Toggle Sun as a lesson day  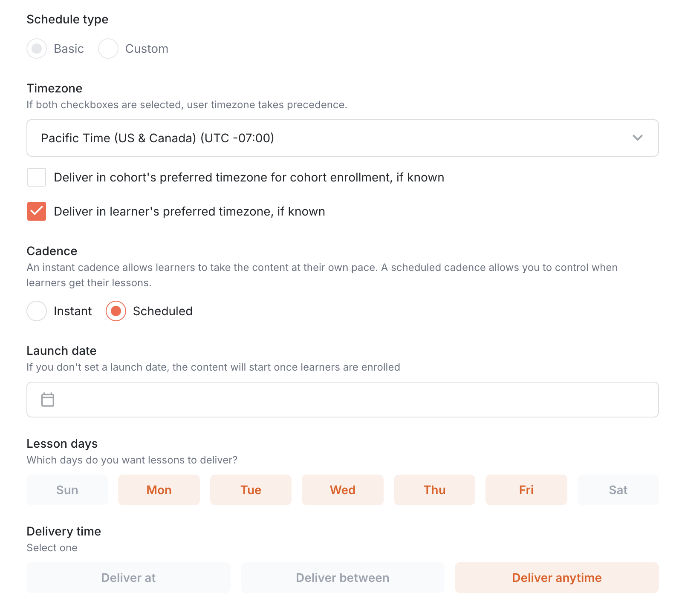tap(67, 490)
